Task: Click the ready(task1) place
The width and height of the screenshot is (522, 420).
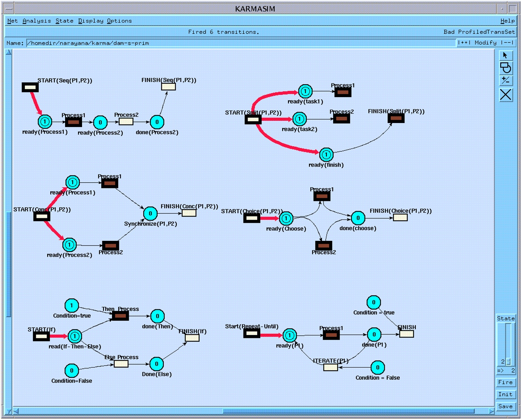Action: click(x=305, y=91)
